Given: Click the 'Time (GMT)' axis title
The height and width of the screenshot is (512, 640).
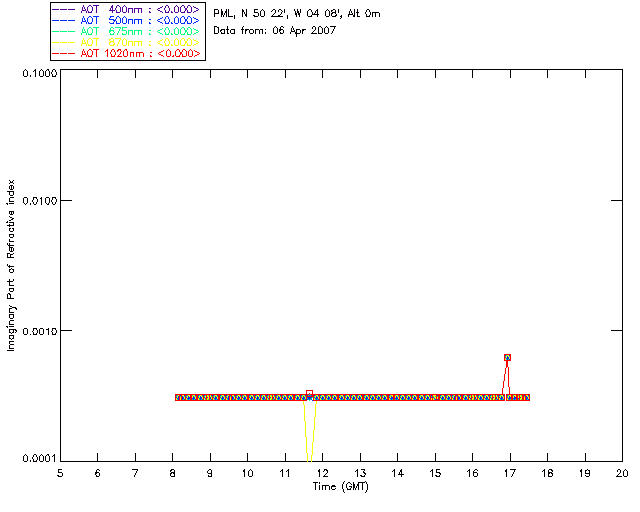Looking at the screenshot, I should pyautogui.click(x=341, y=487).
